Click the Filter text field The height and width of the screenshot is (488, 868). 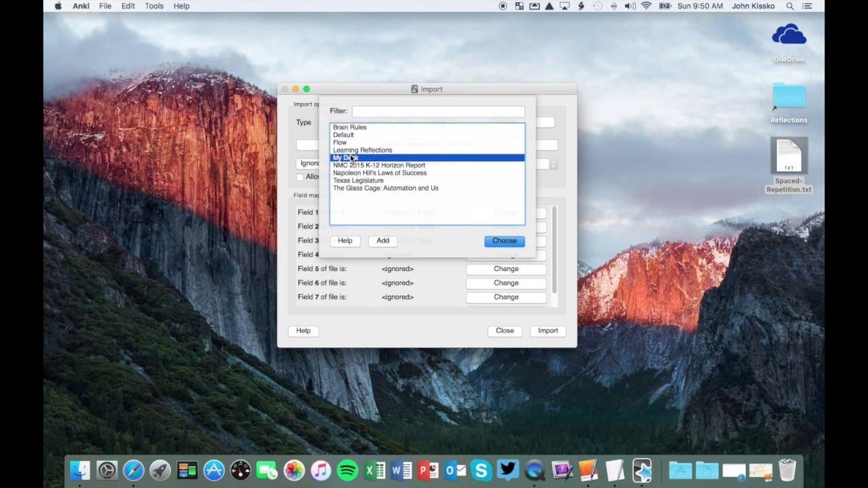[438, 111]
